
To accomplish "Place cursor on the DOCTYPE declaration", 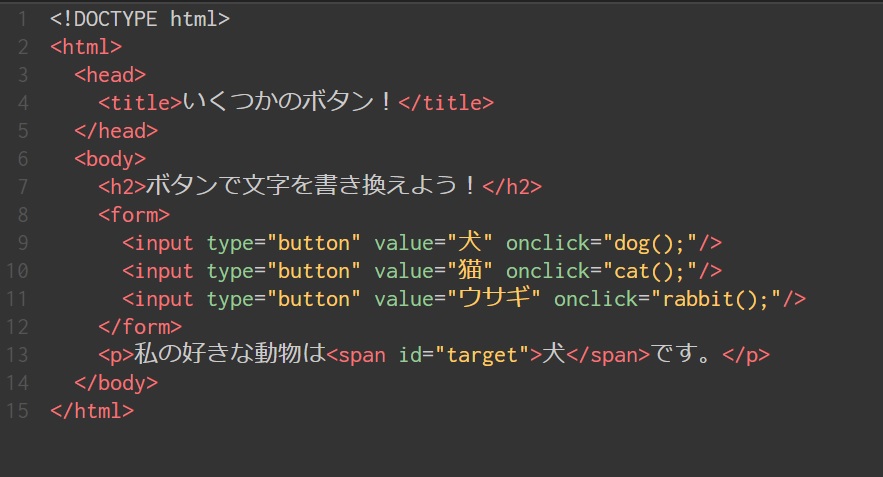I will (139, 18).
